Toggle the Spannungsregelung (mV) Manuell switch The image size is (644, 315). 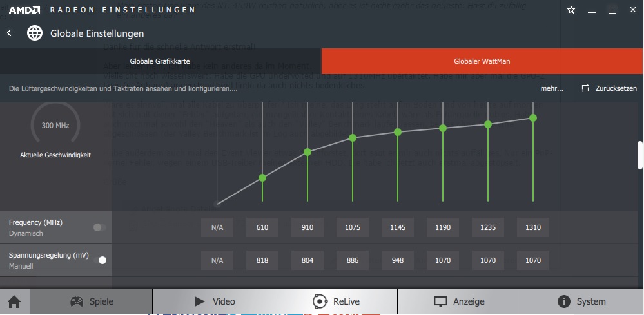coord(100,260)
